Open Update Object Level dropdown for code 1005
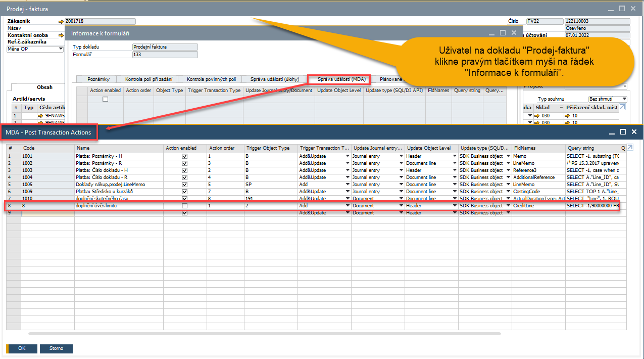This screenshot has width=644, height=359. point(455,185)
